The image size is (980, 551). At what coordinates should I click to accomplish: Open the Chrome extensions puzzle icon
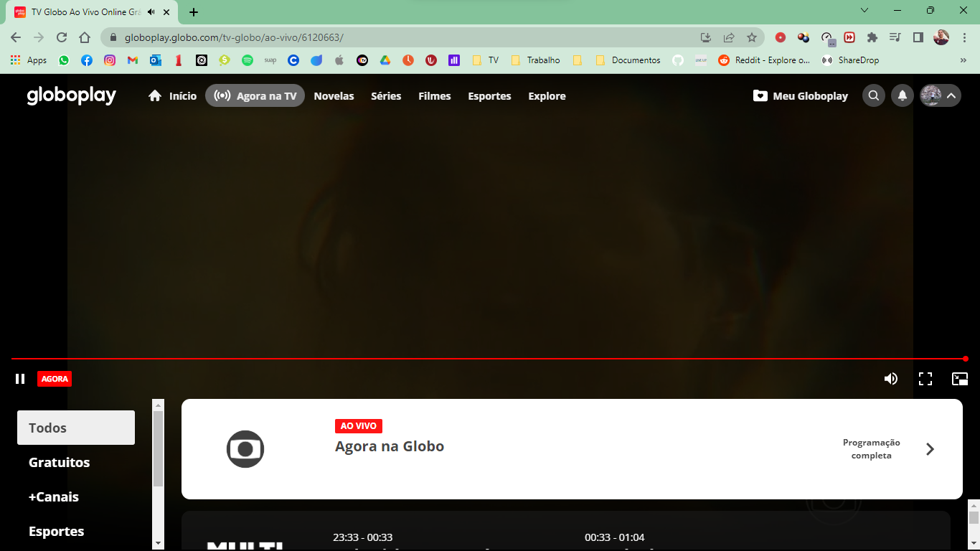click(x=872, y=37)
